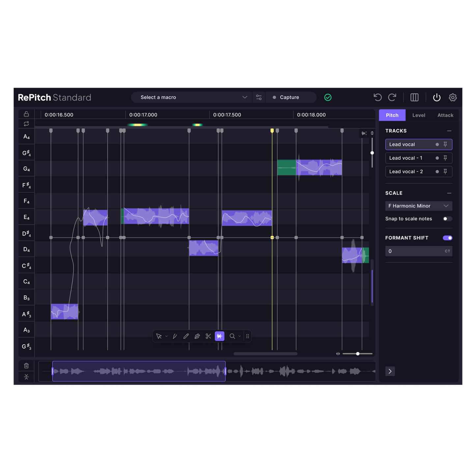Select the pencil draw tool
476x476 pixels.
[186, 336]
